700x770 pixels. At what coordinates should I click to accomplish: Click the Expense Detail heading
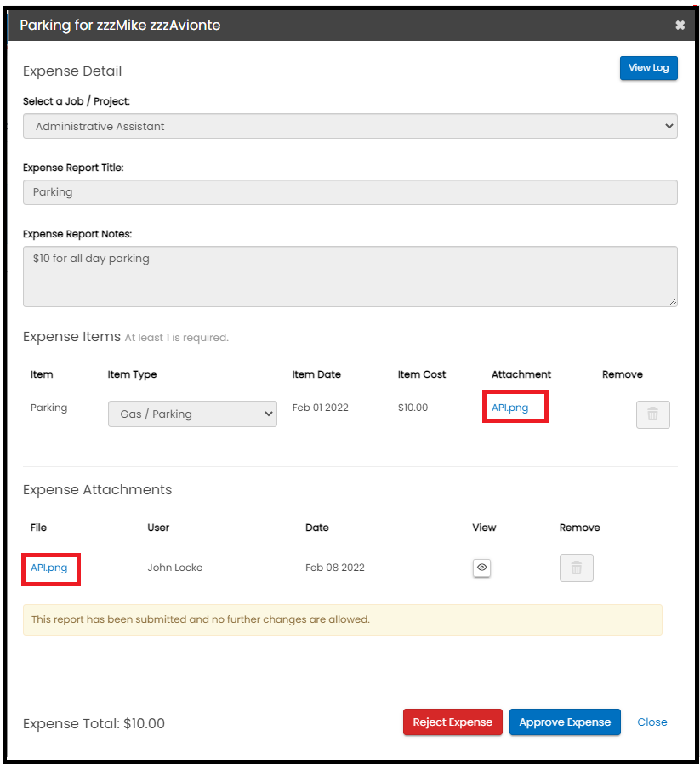pyautogui.click(x=72, y=71)
